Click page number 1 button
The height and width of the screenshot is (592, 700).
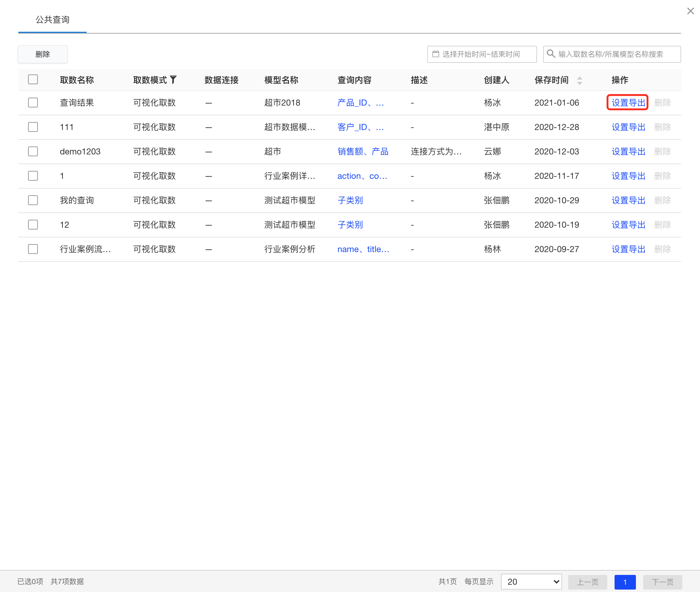point(625,582)
